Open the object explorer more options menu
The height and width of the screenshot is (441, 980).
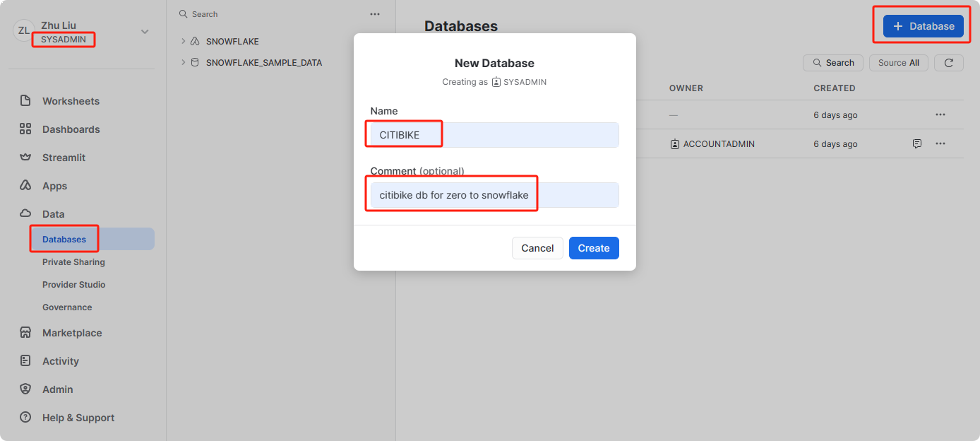tap(375, 14)
